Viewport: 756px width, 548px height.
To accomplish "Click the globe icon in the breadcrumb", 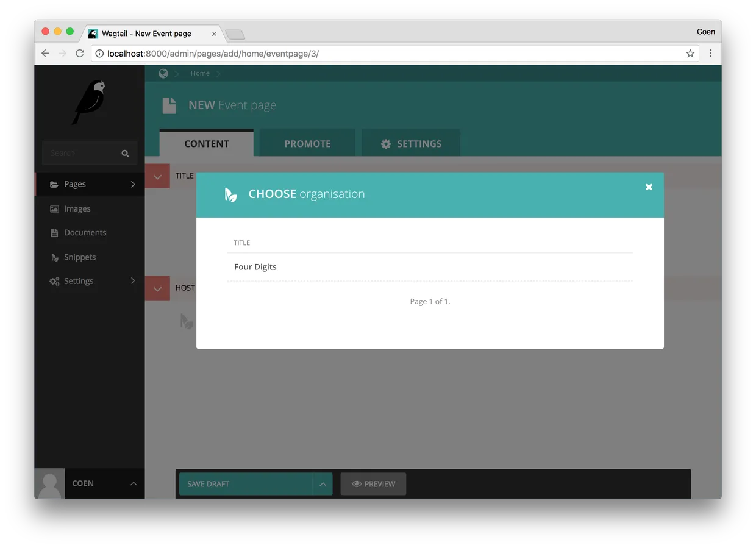I will [163, 73].
